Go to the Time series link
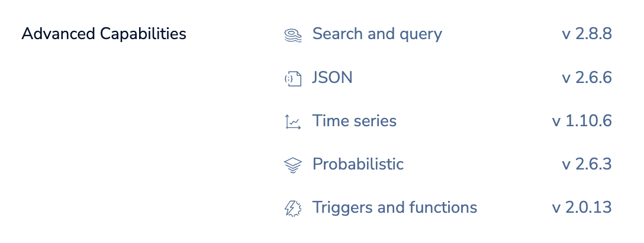 point(354,121)
